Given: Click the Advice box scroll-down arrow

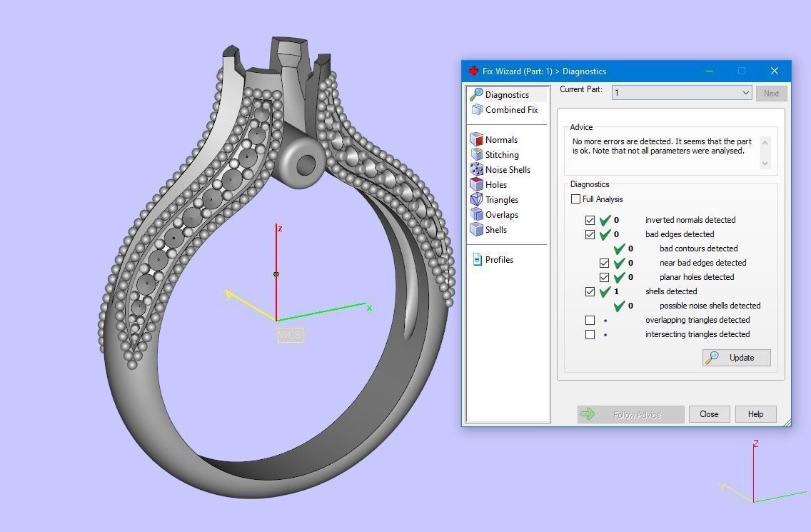Looking at the screenshot, I should coord(765,164).
